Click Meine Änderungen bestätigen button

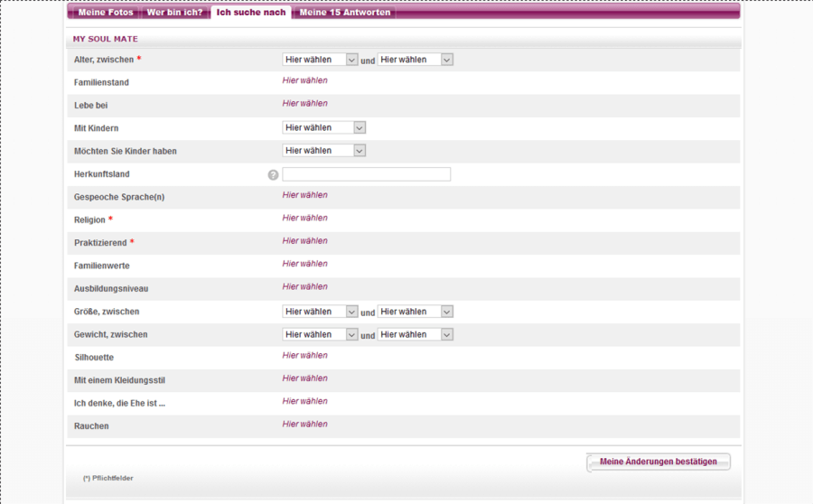tap(659, 462)
